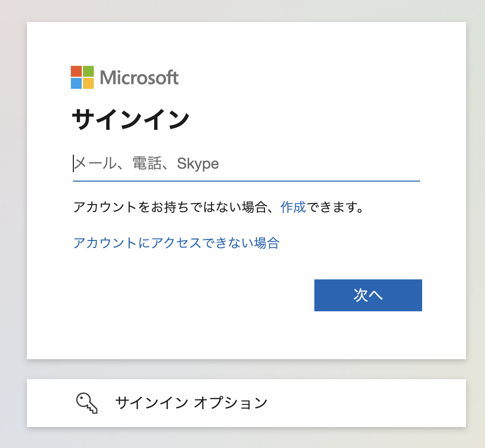Select the green square in the Microsoft logo
The width and height of the screenshot is (485, 448).
pos(89,71)
